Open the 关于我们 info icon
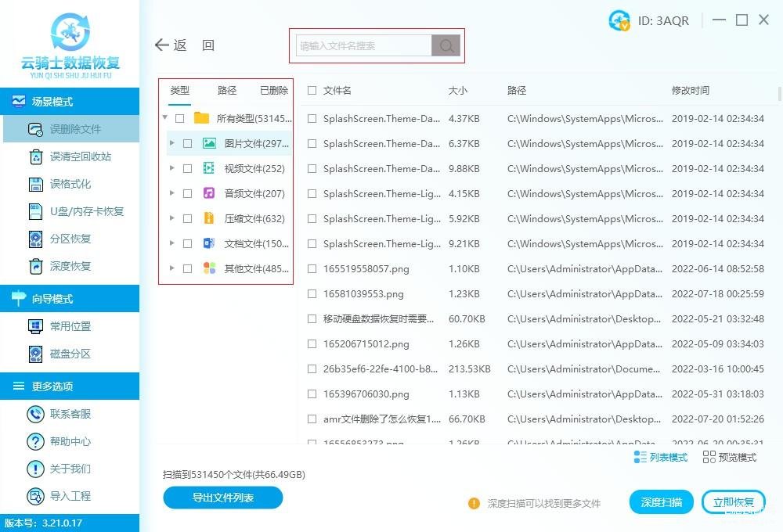783x532 pixels. 35,469
